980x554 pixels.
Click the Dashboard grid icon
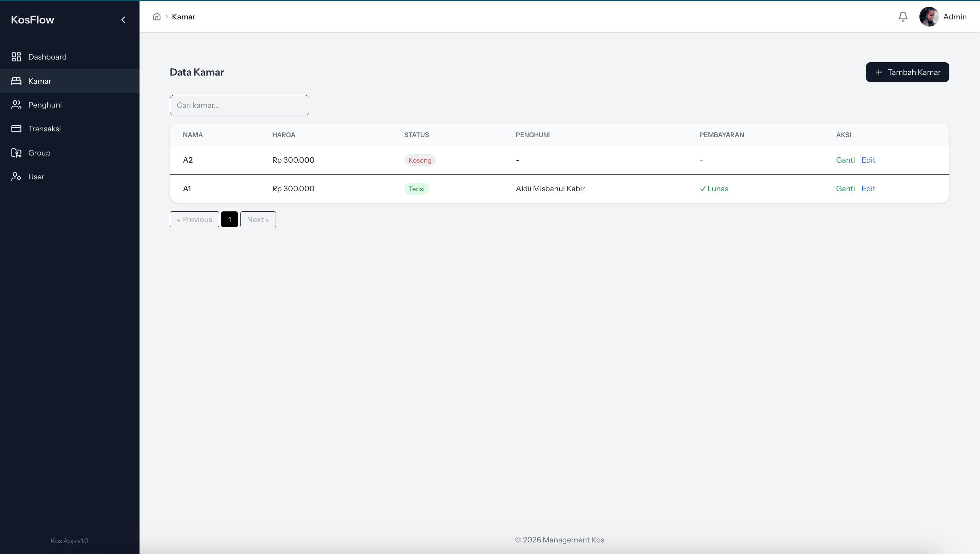16,57
